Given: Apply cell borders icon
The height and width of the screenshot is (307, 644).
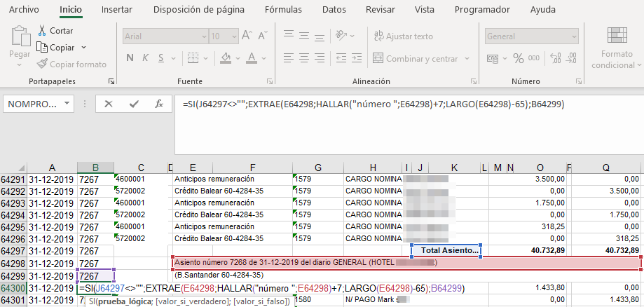Looking at the screenshot, I should coord(193,58).
